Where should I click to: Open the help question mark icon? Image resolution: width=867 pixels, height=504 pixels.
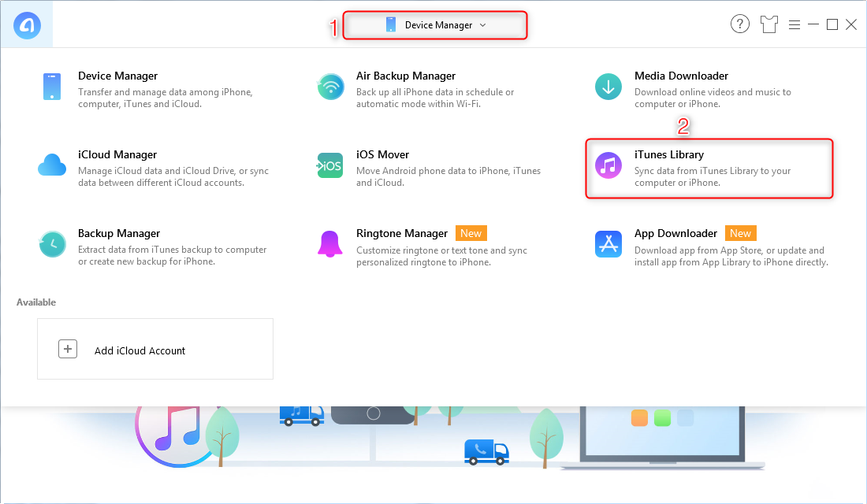[740, 24]
